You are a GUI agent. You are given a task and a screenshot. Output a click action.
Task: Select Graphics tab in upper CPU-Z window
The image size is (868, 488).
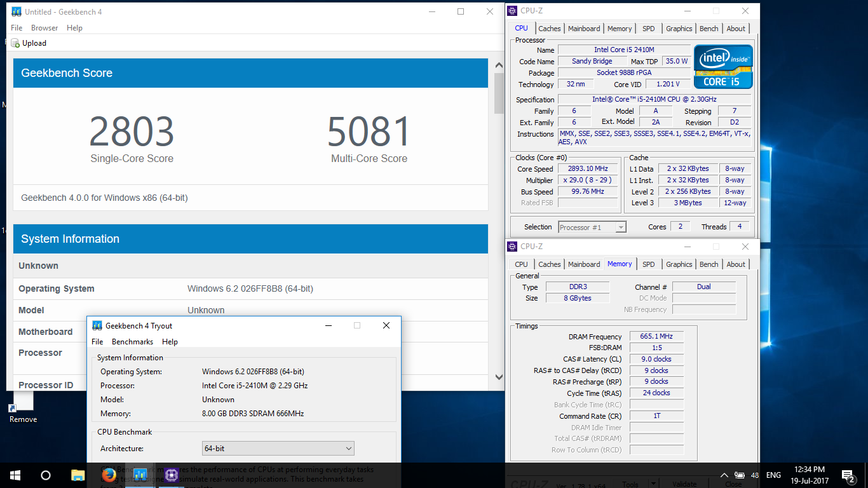[679, 29]
